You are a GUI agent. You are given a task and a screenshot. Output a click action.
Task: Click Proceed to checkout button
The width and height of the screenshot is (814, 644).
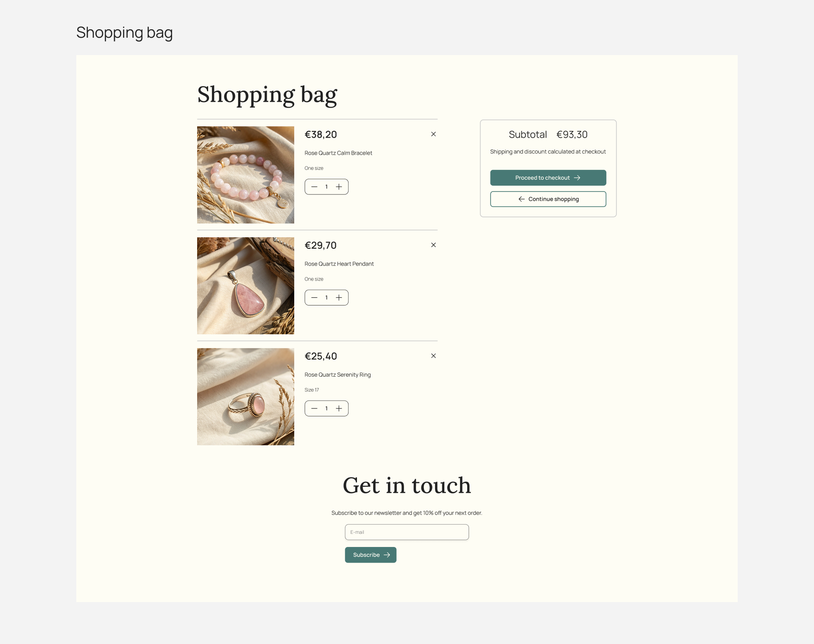[x=548, y=178]
